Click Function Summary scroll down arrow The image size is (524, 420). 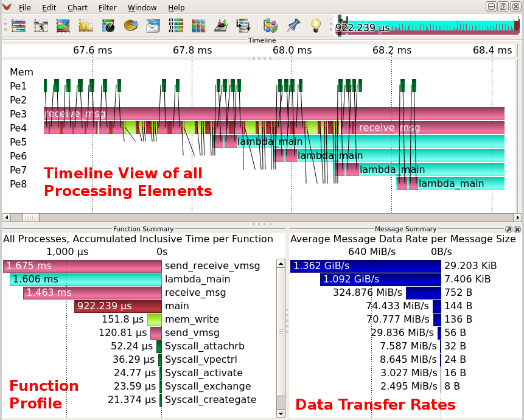pos(281,414)
